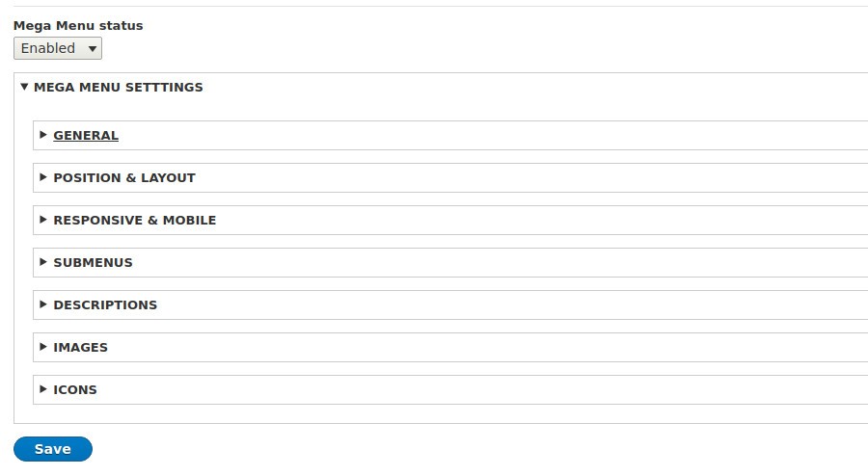Open the ICONS section heading
The image size is (868, 476).
[x=74, y=389]
